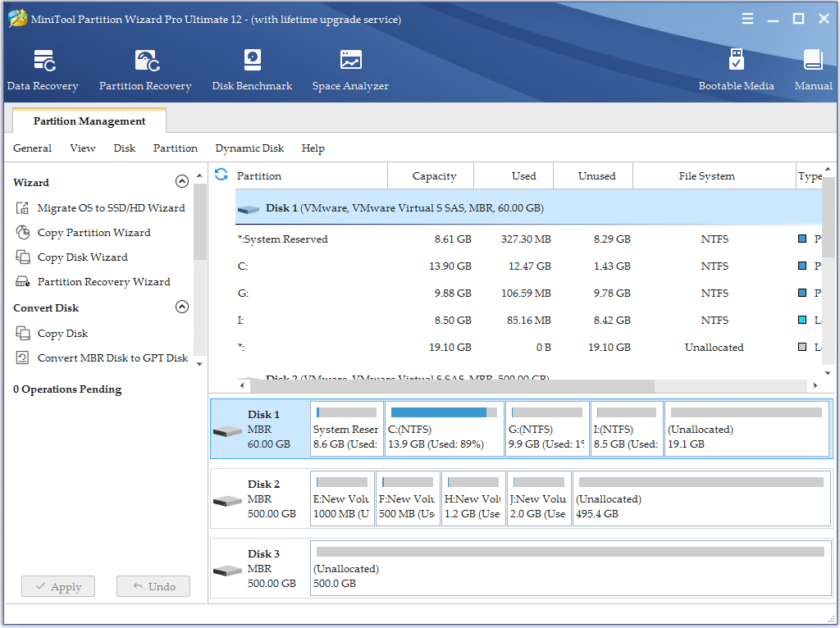Image resolution: width=840 pixels, height=628 pixels.
Task: Create Bootable Media
Action: [x=736, y=71]
